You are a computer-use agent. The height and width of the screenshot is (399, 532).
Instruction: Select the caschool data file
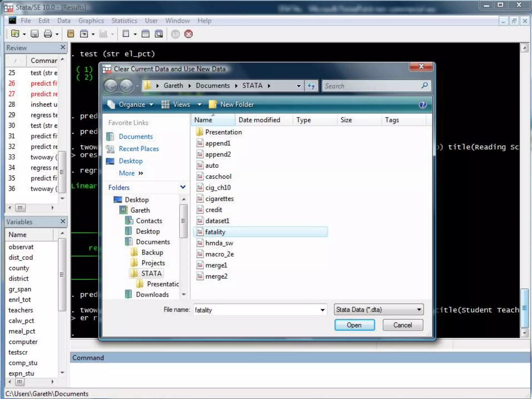(x=218, y=177)
